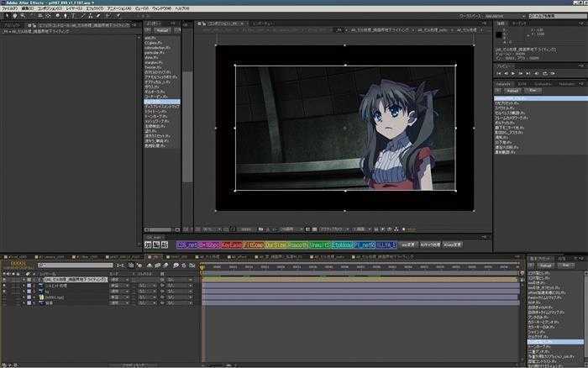Show the fifth layer via its visibility box
This screenshot has height=368, width=588.
[4, 303]
